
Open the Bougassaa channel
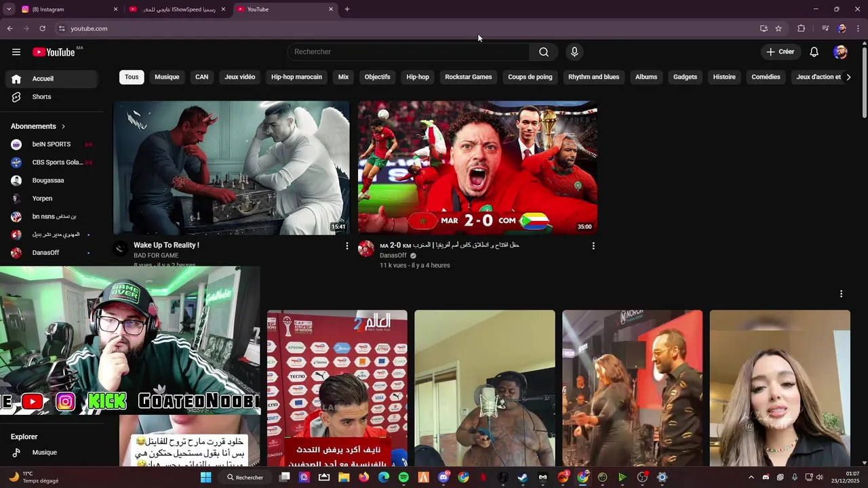[52, 181]
